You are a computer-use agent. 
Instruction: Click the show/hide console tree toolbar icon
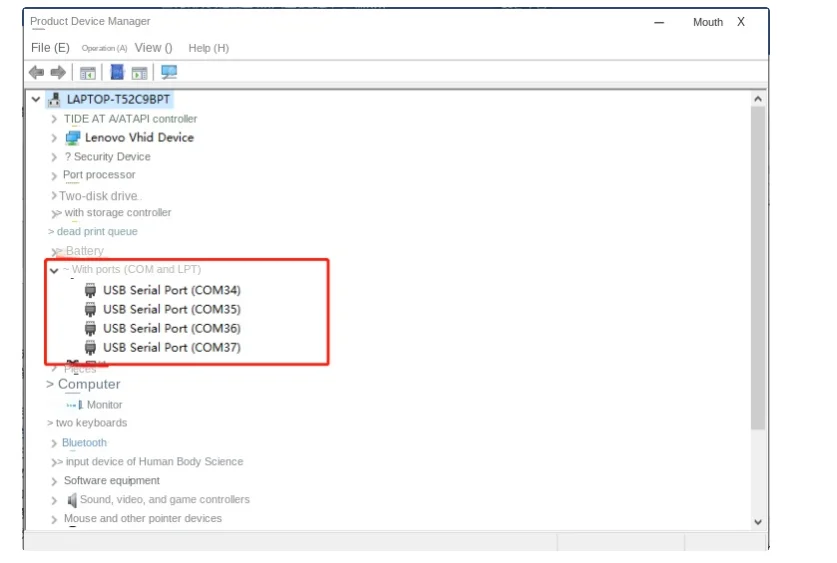click(88, 73)
